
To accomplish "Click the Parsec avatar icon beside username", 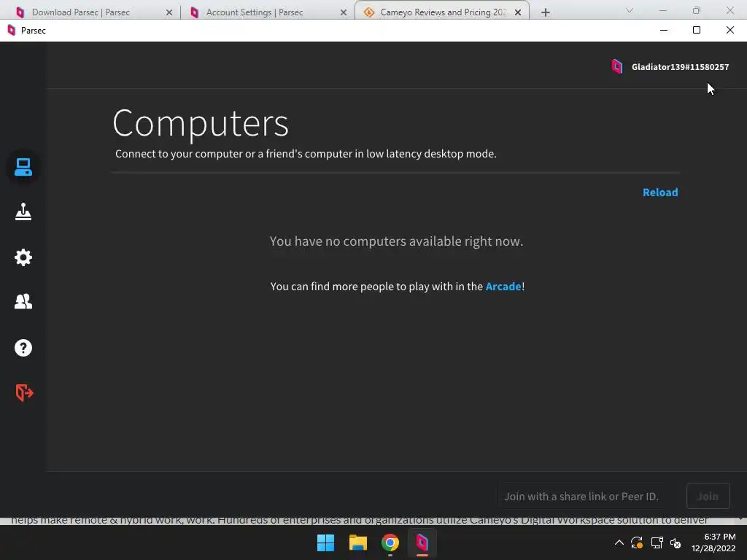I will pyautogui.click(x=617, y=66).
